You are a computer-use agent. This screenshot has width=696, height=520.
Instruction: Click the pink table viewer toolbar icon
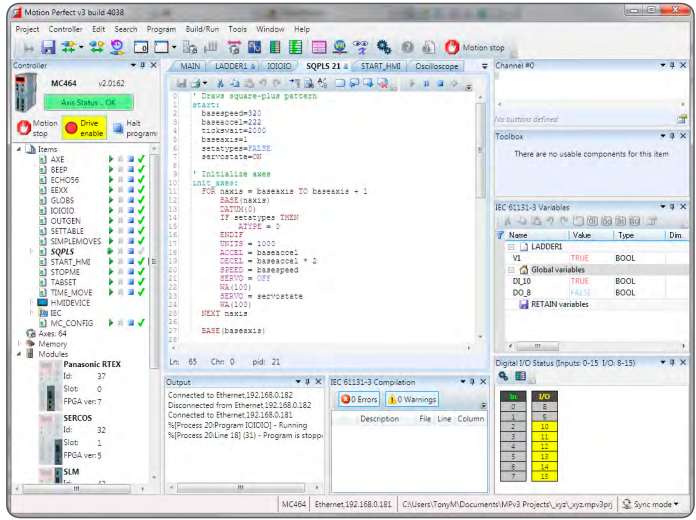319,47
